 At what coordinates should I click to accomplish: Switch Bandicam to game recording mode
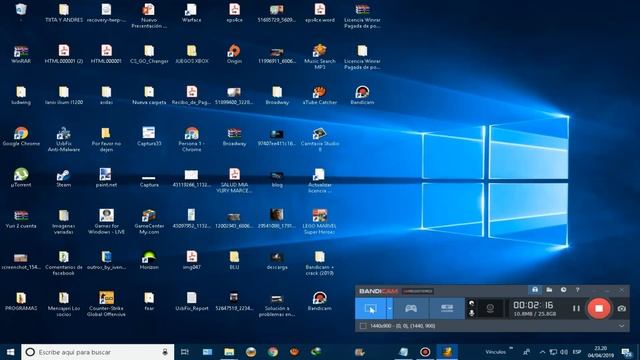pos(411,309)
